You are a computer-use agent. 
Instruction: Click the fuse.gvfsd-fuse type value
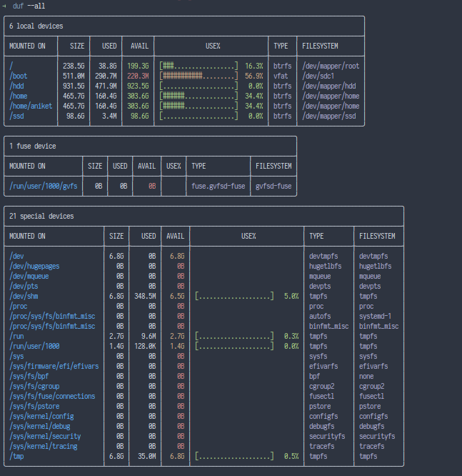(219, 186)
